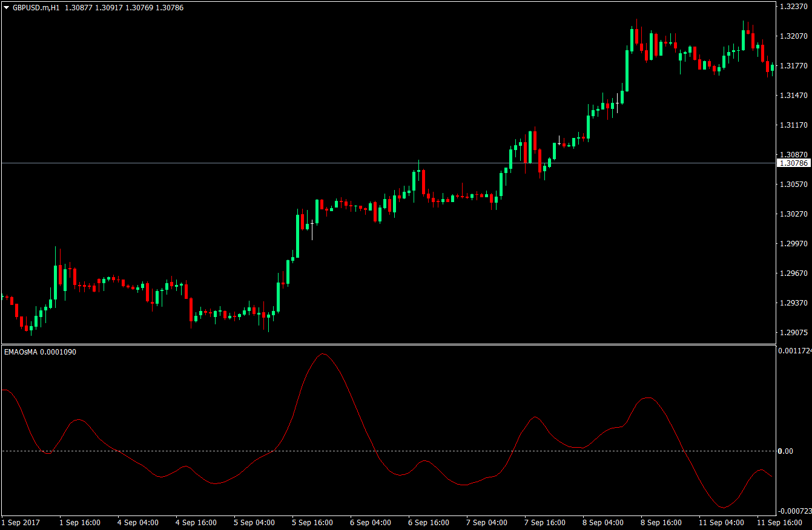Click the 11 Sep 16:00 time label
This screenshot has height=530, width=812.
point(779,523)
